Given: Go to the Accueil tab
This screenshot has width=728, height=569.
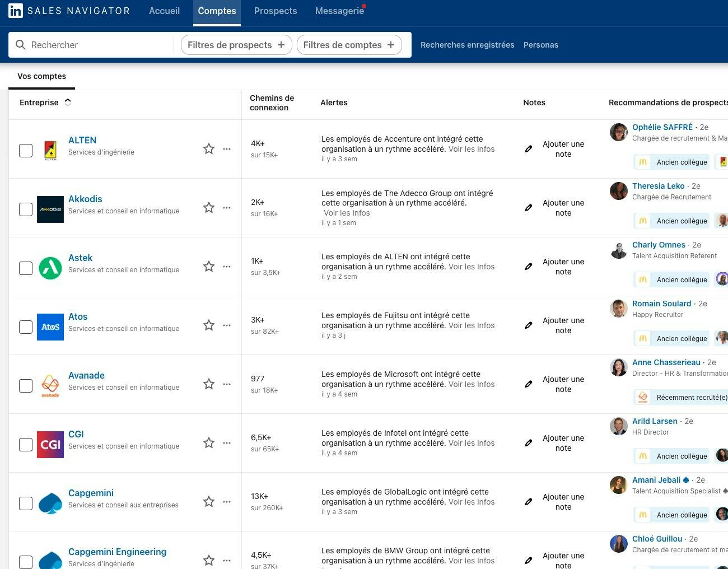Looking at the screenshot, I should point(164,11).
